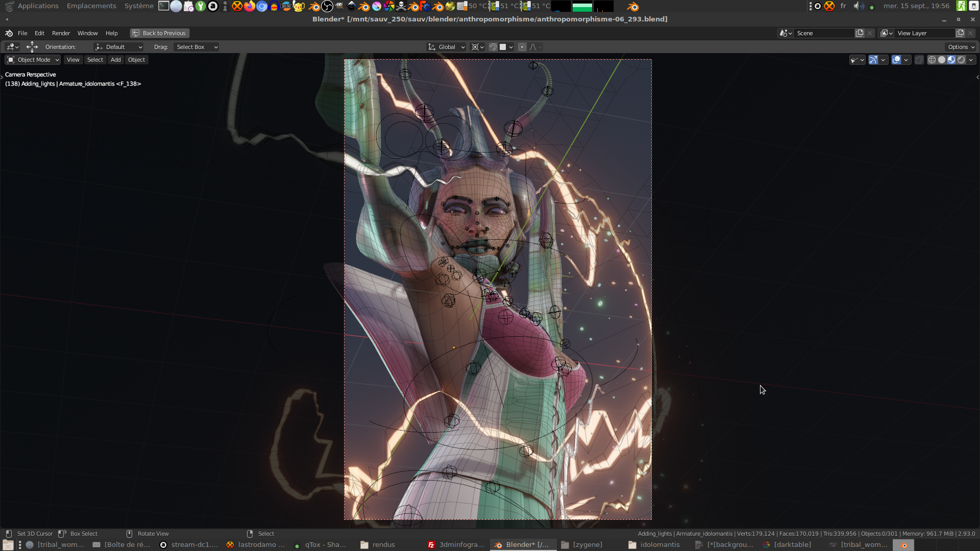This screenshot has width=980, height=551.
Task: Open the terminal launcher in top panel
Action: click(x=164, y=6)
